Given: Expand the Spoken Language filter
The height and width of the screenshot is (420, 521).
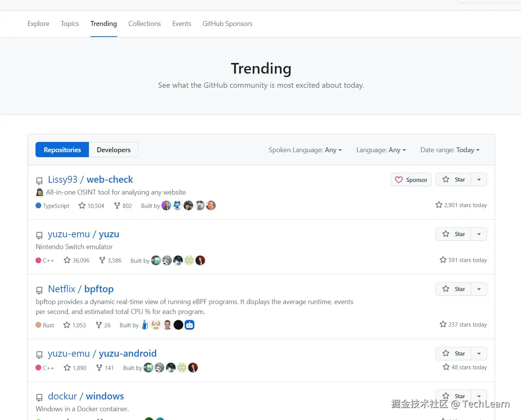Looking at the screenshot, I should click(x=305, y=150).
